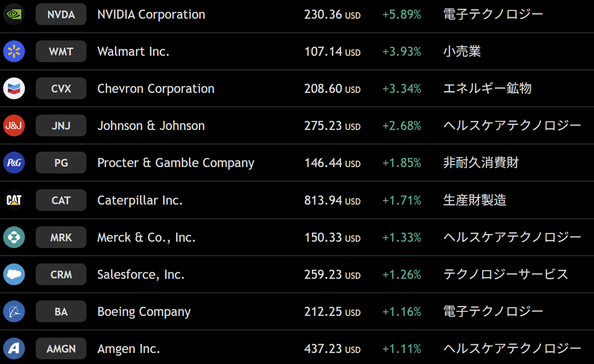Click the Merck teal logo icon
This screenshot has height=364, width=594.
[x=14, y=237]
